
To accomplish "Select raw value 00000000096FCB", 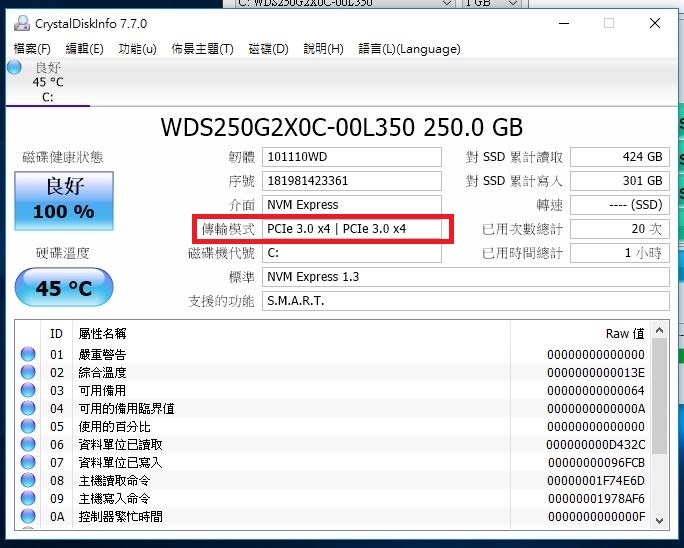I will (x=596, y=462).
